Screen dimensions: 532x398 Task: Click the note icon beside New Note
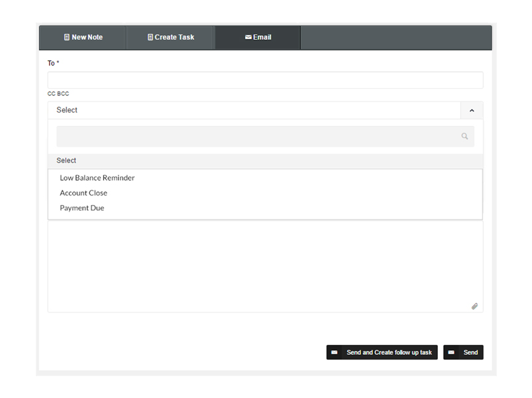(x=67, y=37)
